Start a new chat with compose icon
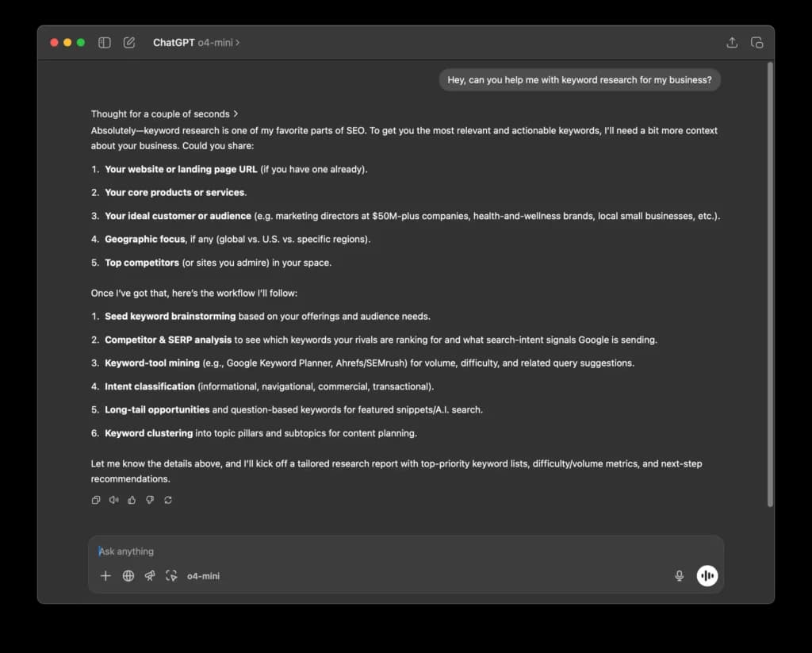The image size is (812, 653). (129, 43)
